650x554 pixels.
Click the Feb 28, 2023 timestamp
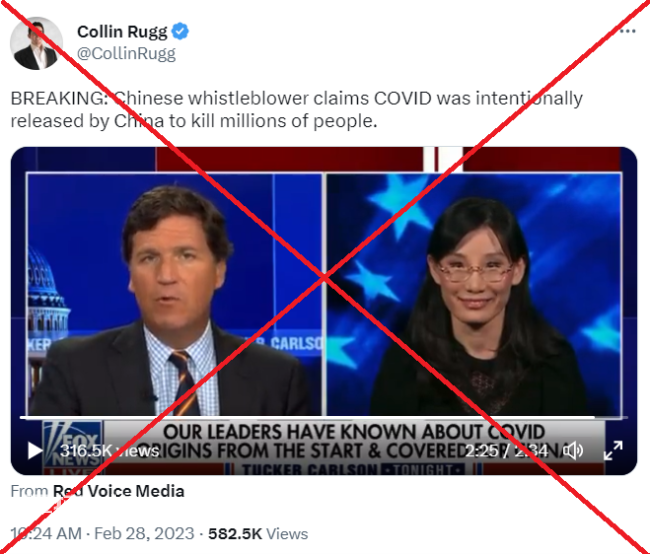point(144,533)
